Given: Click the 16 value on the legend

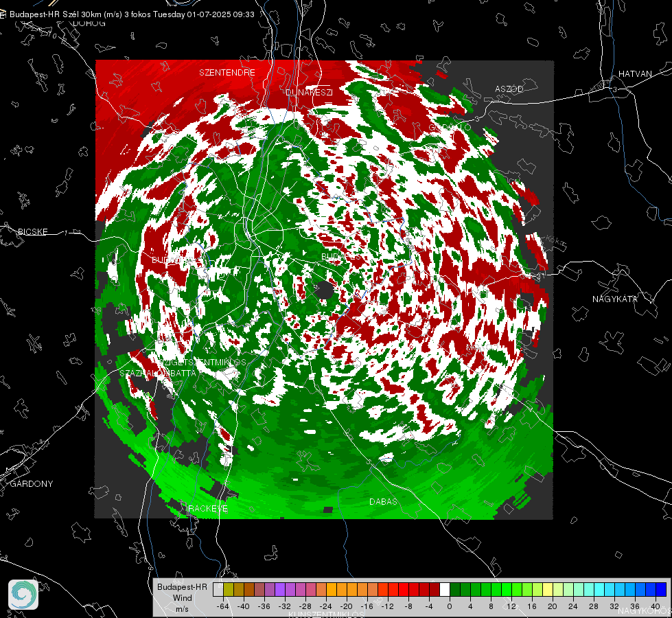Looking at the screenshot, I should pos(532,607).
